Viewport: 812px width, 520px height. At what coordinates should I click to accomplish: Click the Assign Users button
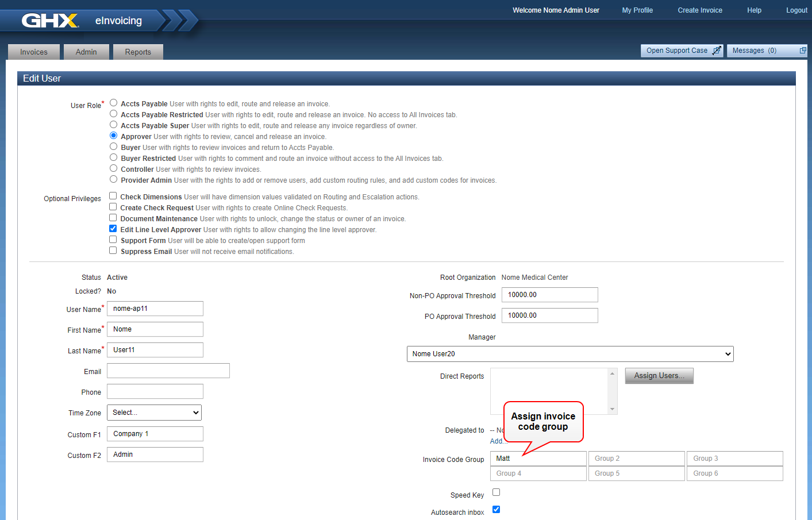click(x=659, y=376)
